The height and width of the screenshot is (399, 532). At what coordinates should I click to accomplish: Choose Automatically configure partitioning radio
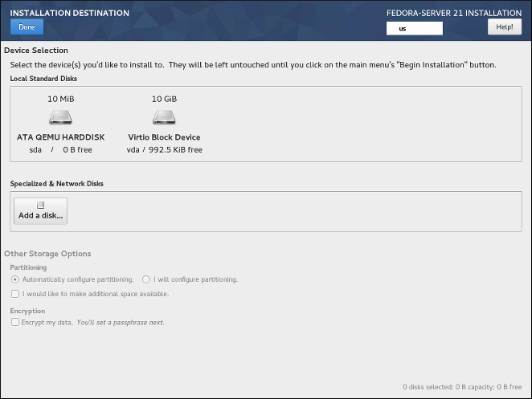[x=15, y=279]
